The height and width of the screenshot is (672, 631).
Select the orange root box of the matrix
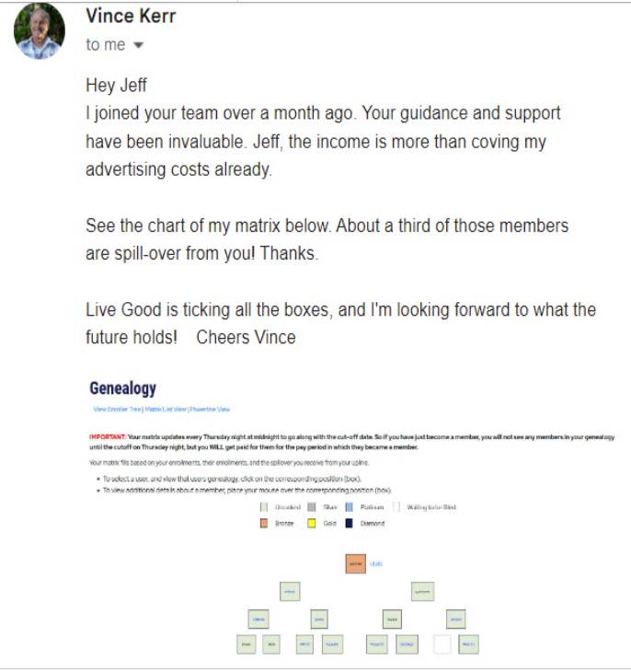point(356,562)
